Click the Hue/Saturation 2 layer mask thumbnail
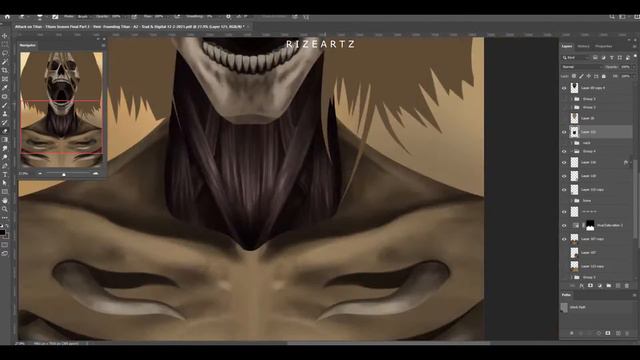 pyautogui.click(x=590, y=225)
